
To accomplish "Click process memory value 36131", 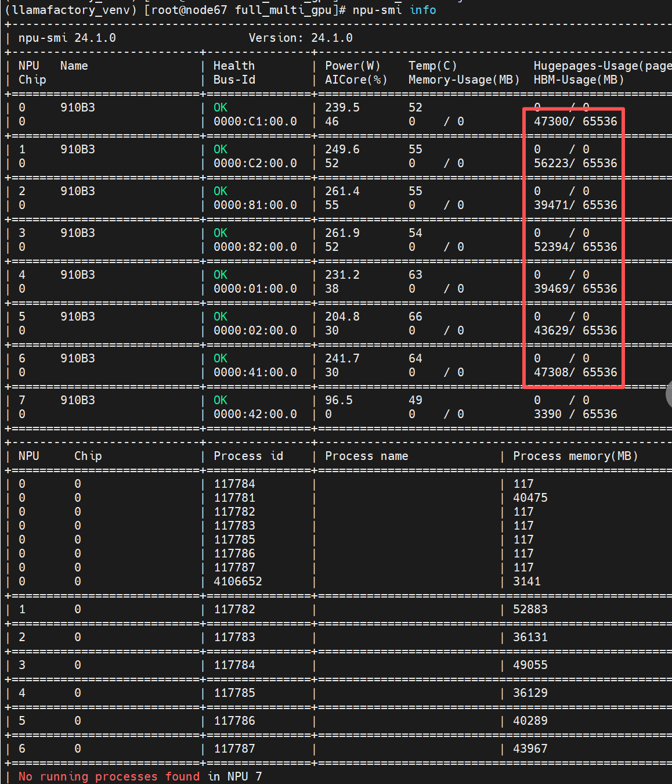I will click(x=530, y=637).
